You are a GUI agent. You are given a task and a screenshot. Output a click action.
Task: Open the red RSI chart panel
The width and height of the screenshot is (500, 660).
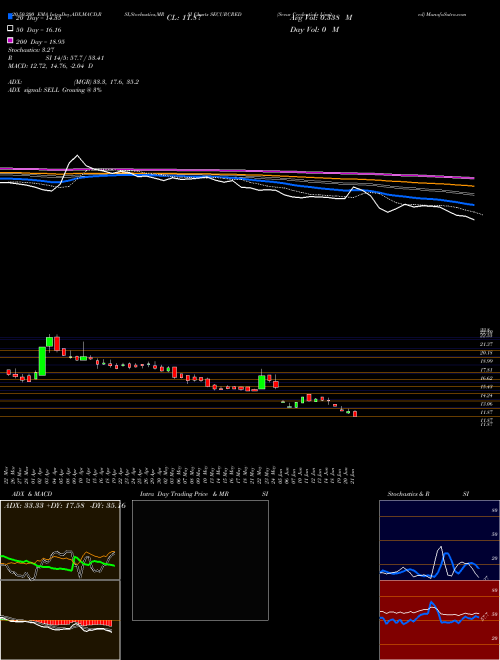(439, 620)
